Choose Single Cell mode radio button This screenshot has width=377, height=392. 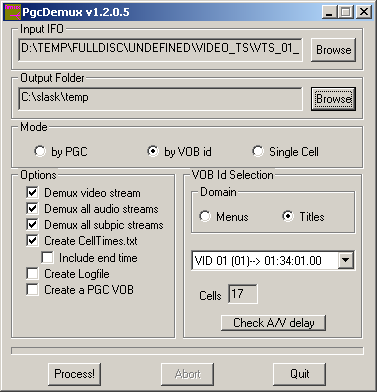(x=258, y=151)
